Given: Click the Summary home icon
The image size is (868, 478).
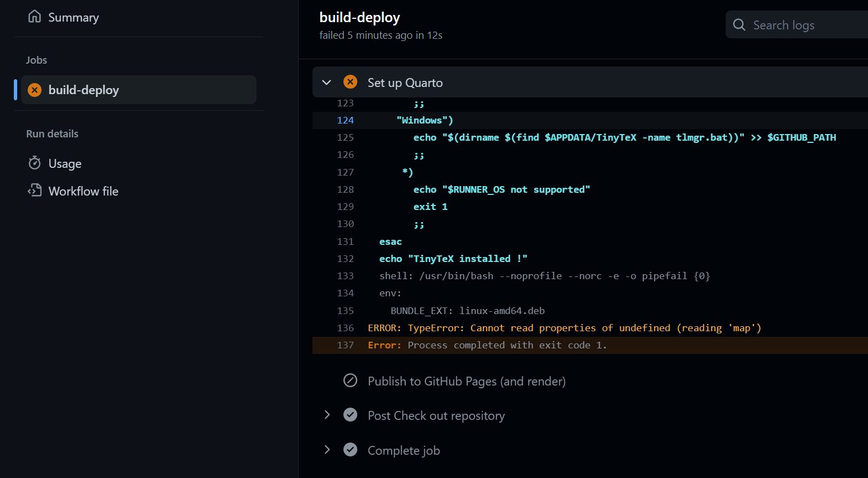Looking at the screenshot, I should click(34, 17).
